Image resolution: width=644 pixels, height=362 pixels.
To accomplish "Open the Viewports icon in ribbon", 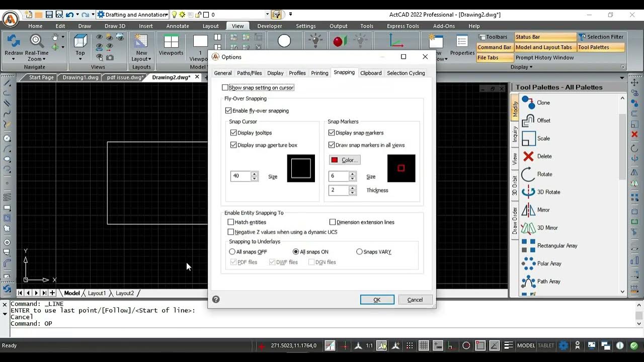I will [x=171, y=41].
